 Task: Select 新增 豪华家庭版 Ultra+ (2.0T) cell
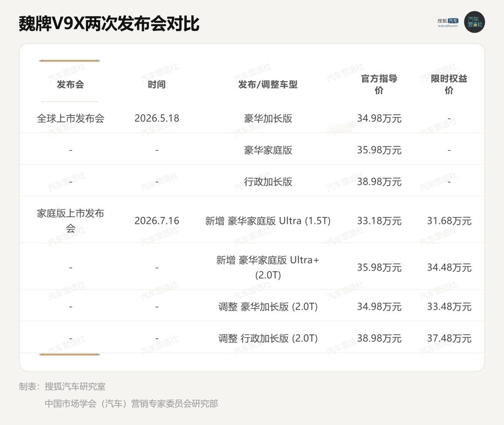[268, 267]
